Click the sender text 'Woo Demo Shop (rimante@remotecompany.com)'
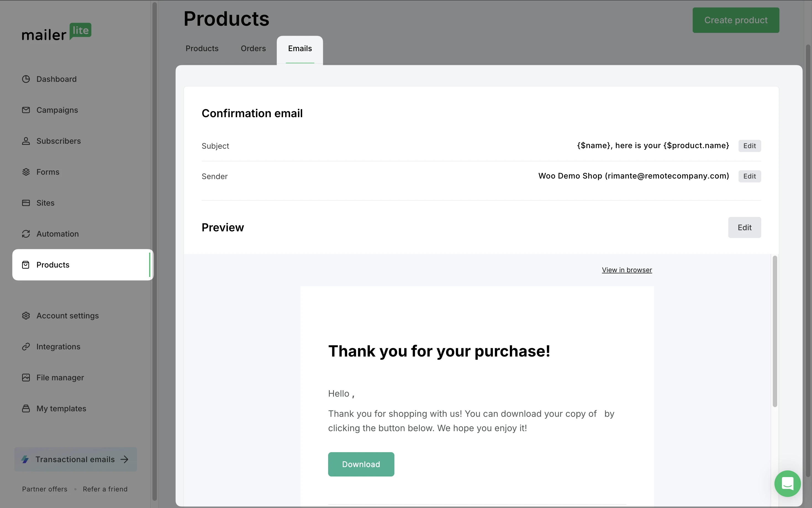This screenshot has width=812, height=508. coord(634,176)
